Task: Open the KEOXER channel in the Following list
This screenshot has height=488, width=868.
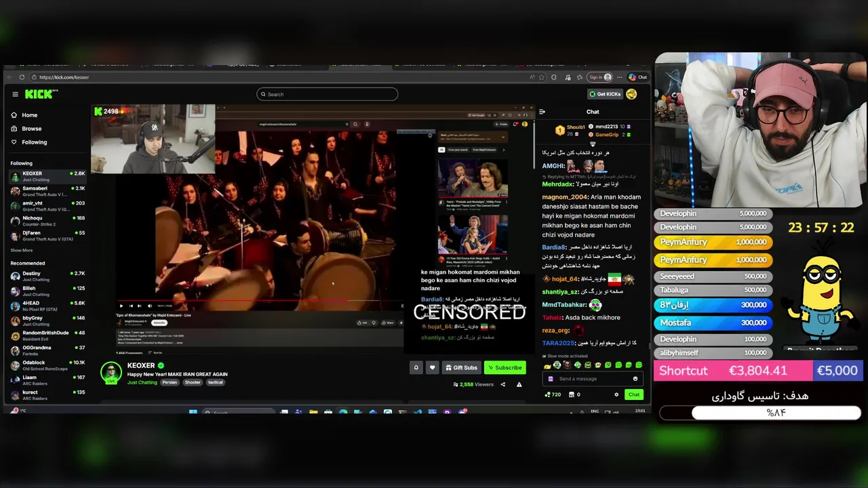Action: pos(47,176)
